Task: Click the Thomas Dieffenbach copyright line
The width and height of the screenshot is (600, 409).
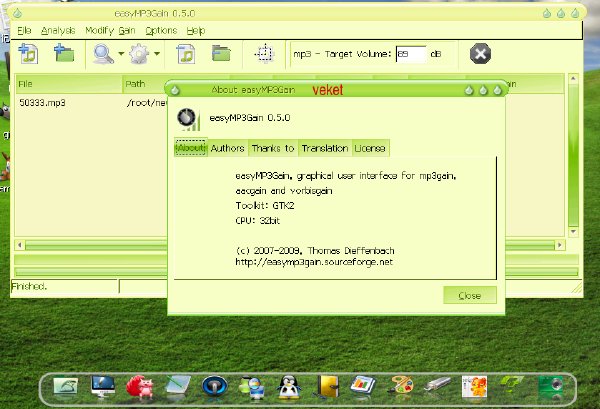Action: pyautogui.click(x=315, y=251)
